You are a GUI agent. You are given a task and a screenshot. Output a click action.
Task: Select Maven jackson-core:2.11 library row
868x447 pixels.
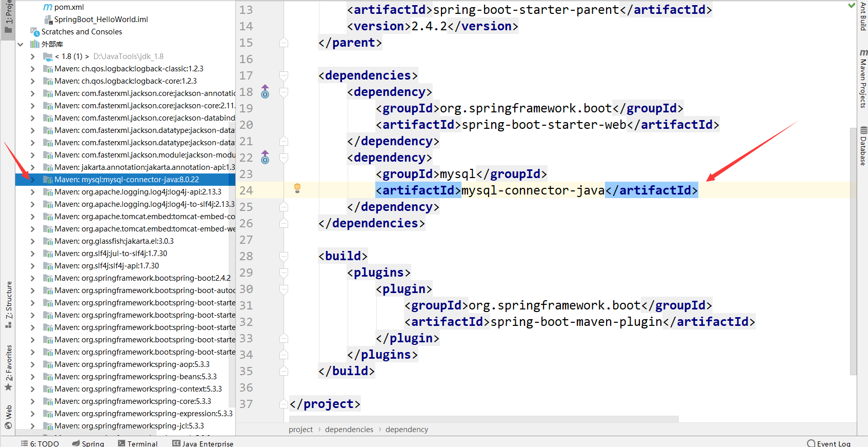[126, 106]
